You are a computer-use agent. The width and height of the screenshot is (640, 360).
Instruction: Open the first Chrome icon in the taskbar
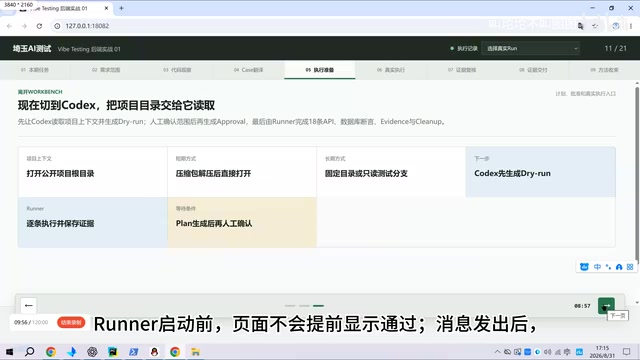pyautogui.click(x=51, y=351)
